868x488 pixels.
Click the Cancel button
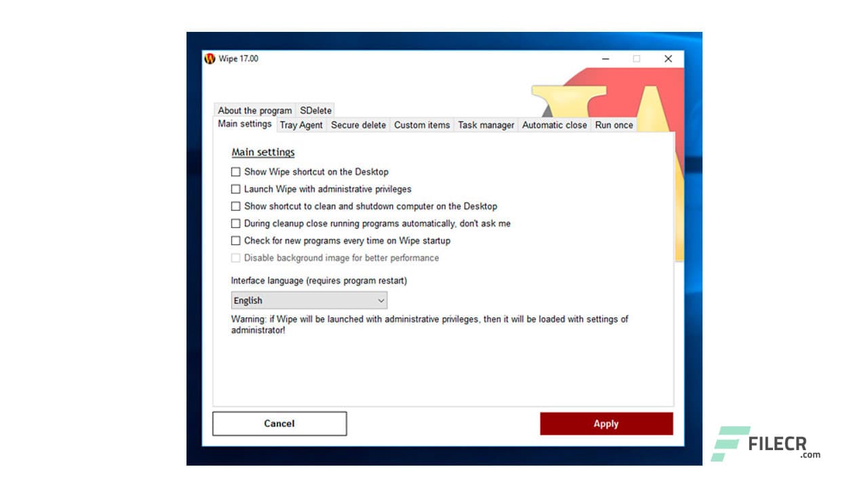(x=279, y=423)
